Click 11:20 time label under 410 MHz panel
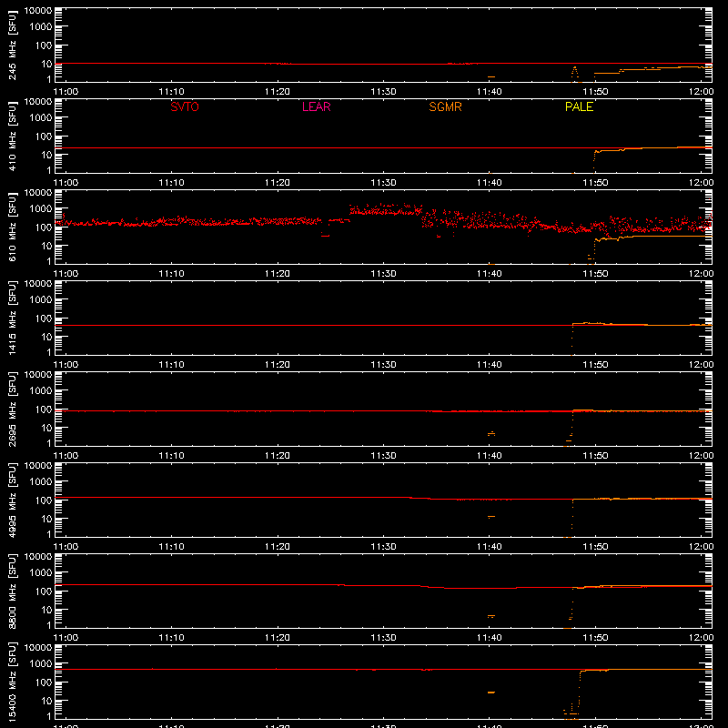The height and width of the screenshot is (728, 728). pyautogui.click(x=278, y=183)
